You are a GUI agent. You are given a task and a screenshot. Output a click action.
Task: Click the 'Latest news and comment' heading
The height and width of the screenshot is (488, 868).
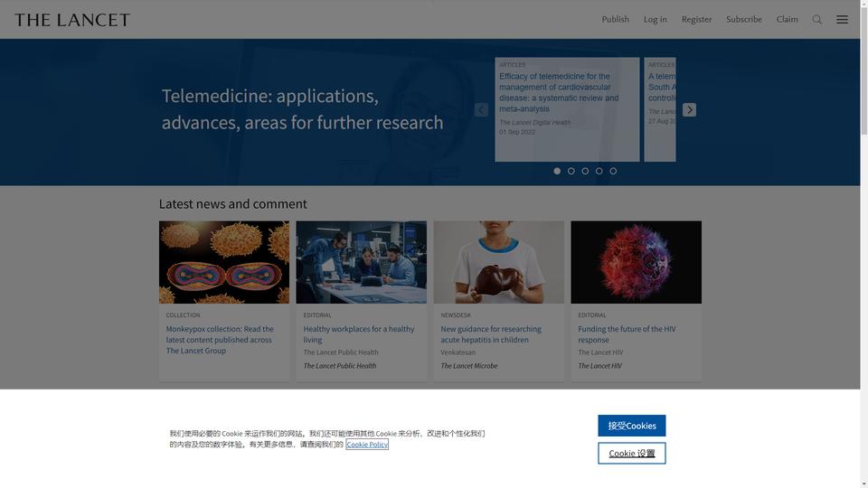(233, 203)
